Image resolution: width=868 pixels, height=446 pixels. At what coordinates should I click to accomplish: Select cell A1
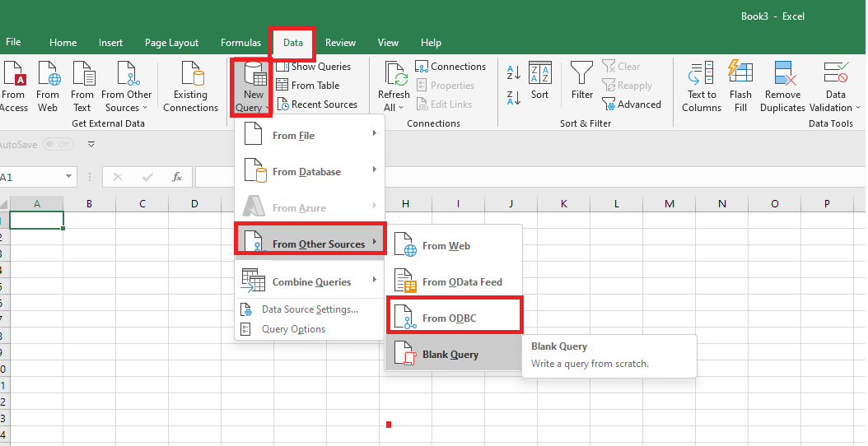(36, 221)
